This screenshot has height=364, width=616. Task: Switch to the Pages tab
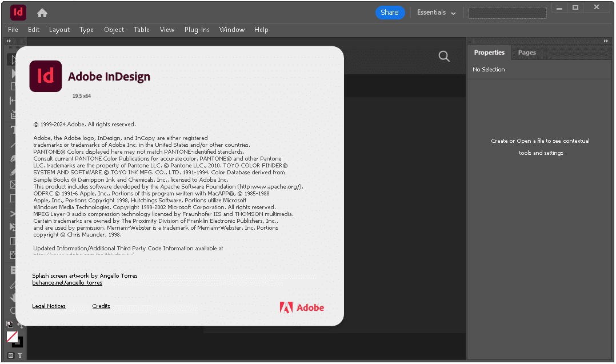(x=527, y=53)
